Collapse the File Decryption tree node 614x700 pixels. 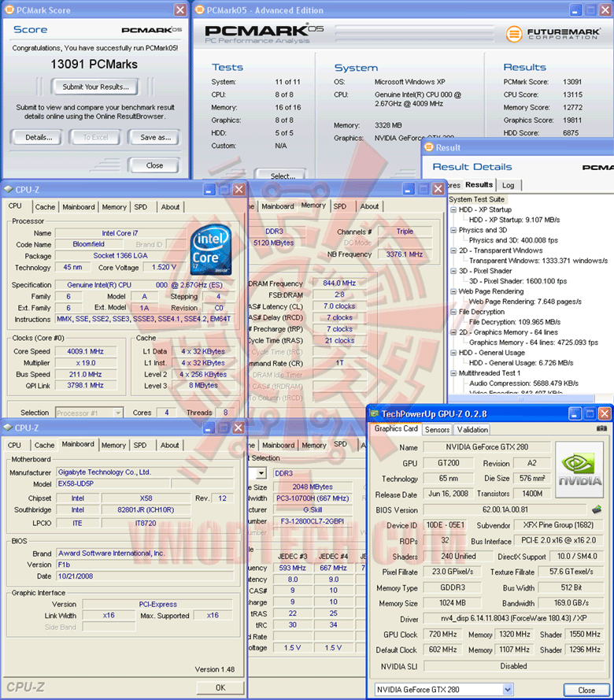pyautogui.click(x=453, y=312)
